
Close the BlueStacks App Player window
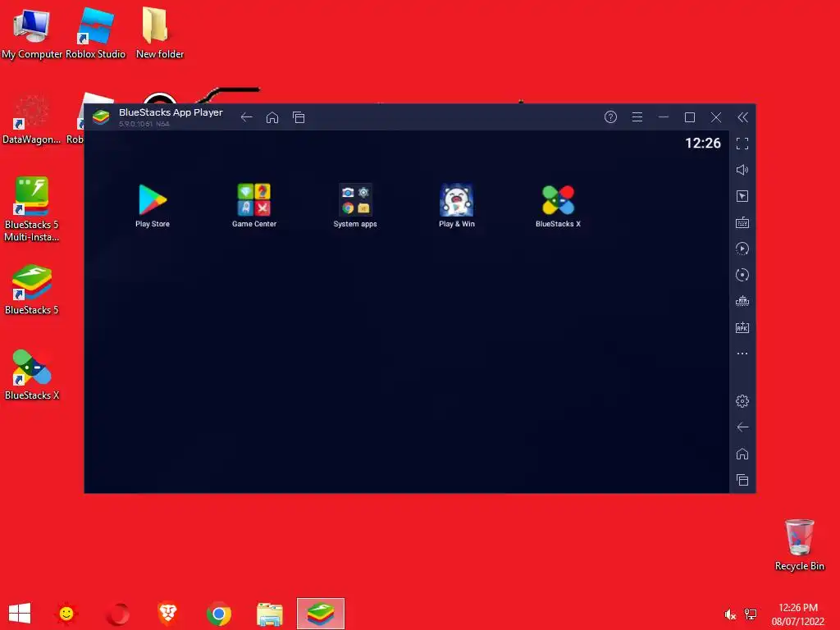715,116
